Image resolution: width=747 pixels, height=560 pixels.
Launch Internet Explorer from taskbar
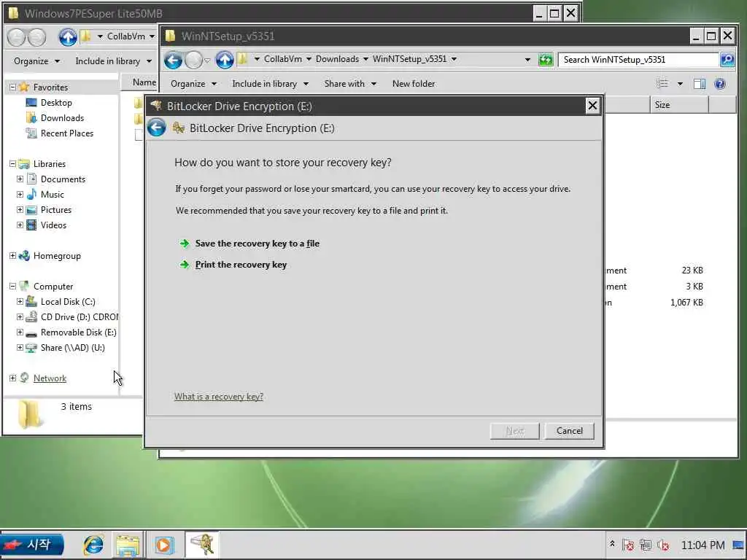pos(93,545)
